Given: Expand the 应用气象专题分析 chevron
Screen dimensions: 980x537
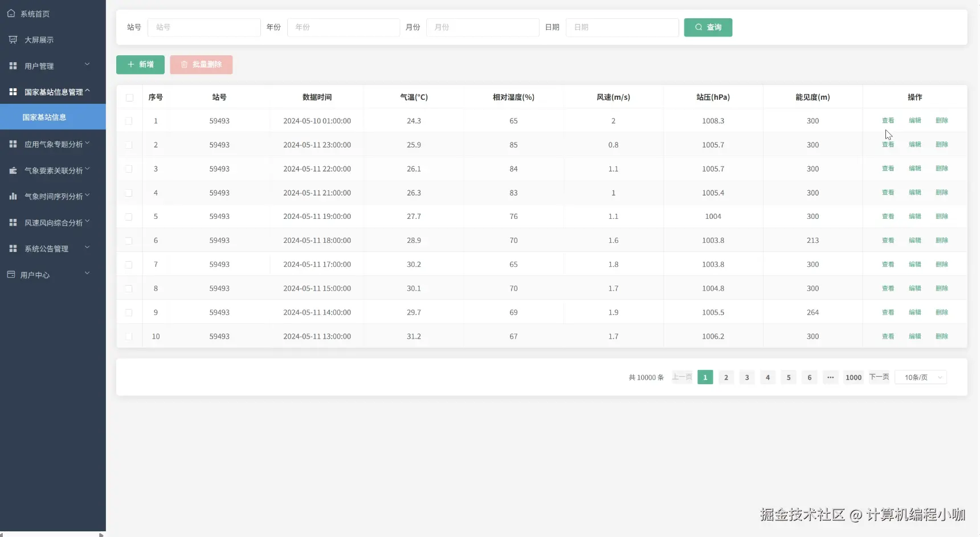Looking at the screenshot, I should click(87, 143).
